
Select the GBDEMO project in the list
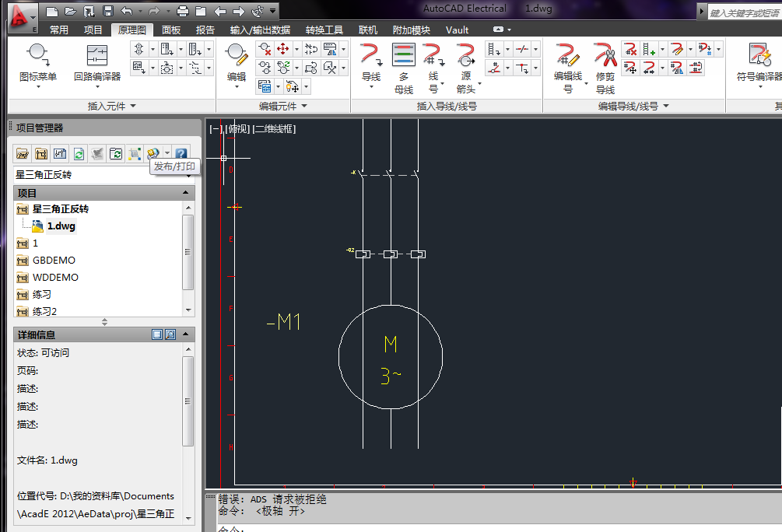pos(54,261)
